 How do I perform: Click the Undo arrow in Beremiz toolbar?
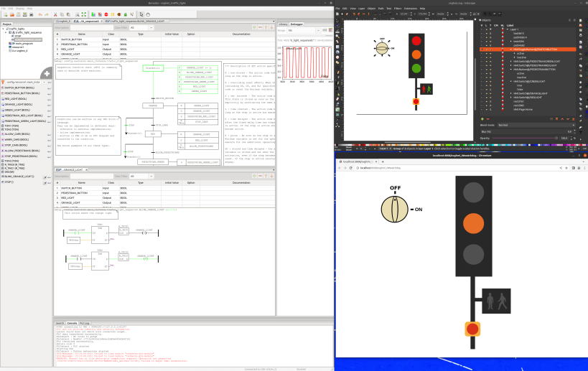click(40, 14)
